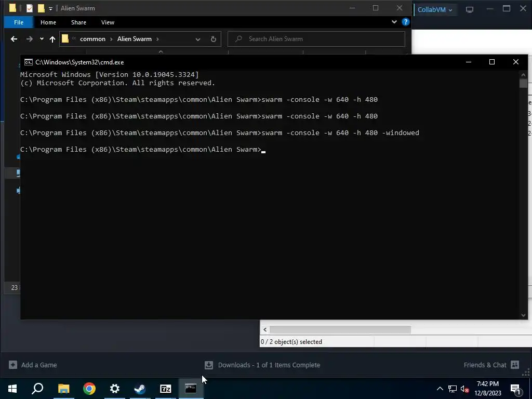Show hidden system tray icons

[440, 389]
